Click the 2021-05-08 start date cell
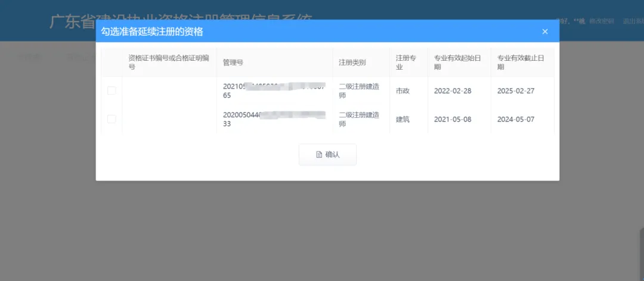 point(453,120)
